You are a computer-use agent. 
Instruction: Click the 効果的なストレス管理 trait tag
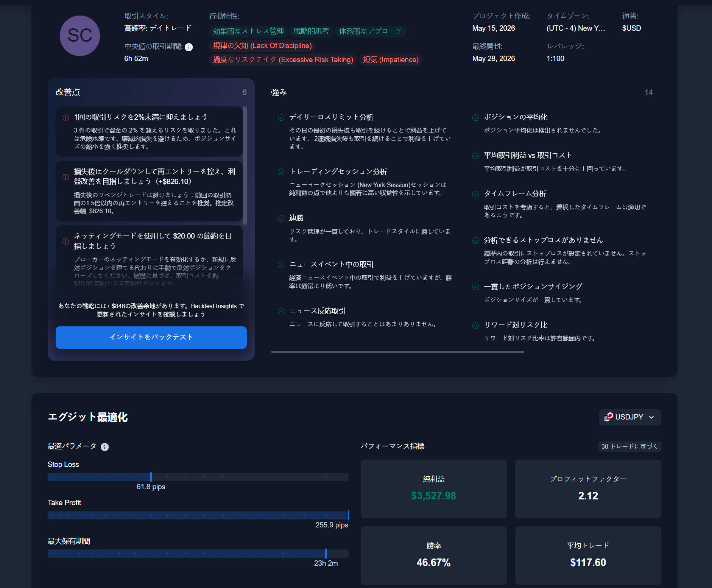point(248,31)
